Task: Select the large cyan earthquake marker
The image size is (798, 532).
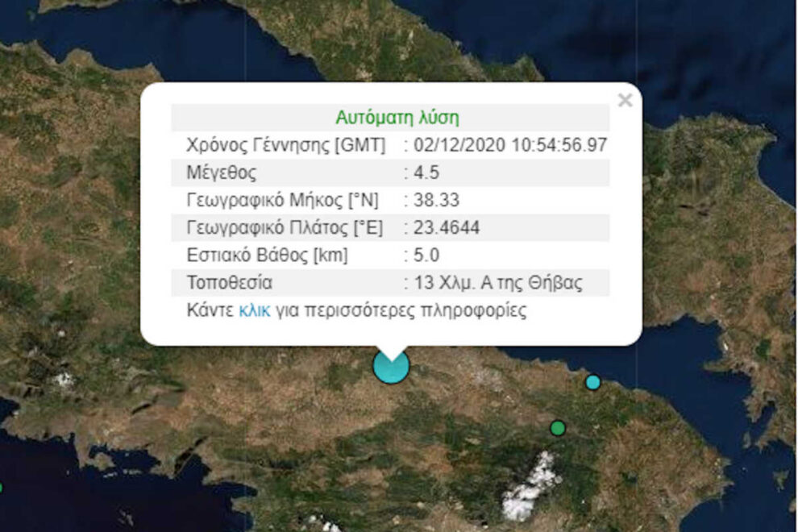Action: coord(391,366)
